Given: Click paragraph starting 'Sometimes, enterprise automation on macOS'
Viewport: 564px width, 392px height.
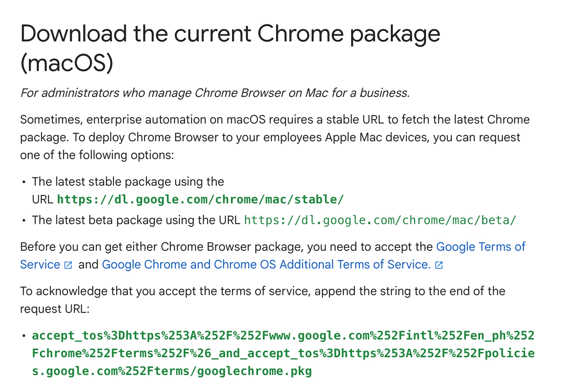Looking at the screenshot, I should point(275,137).
